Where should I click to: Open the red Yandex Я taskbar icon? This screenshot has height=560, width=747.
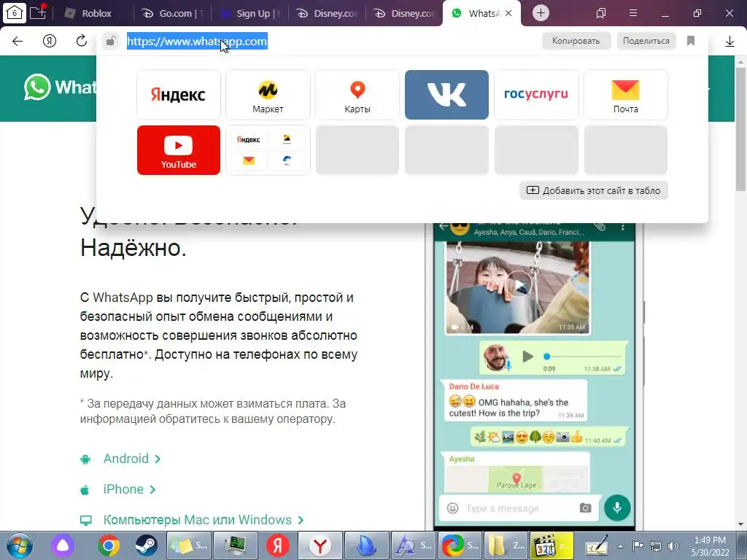(277, 545)
